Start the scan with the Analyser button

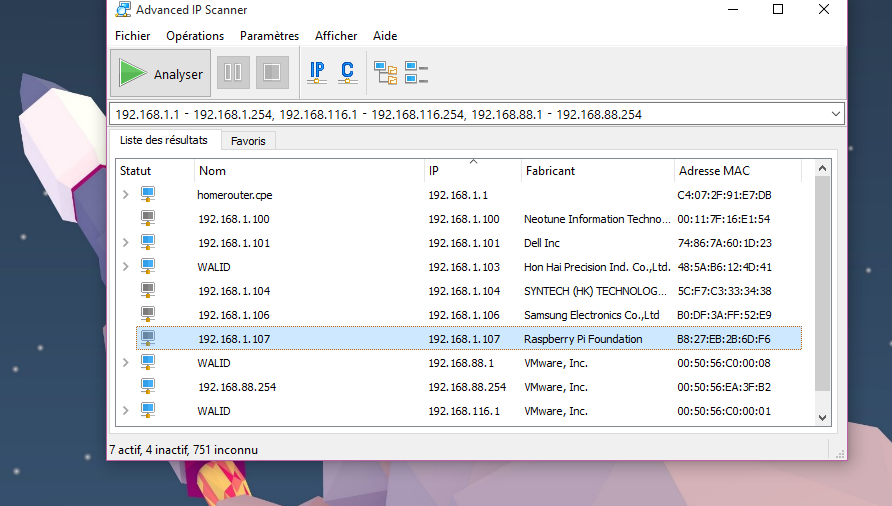[160, 73]
